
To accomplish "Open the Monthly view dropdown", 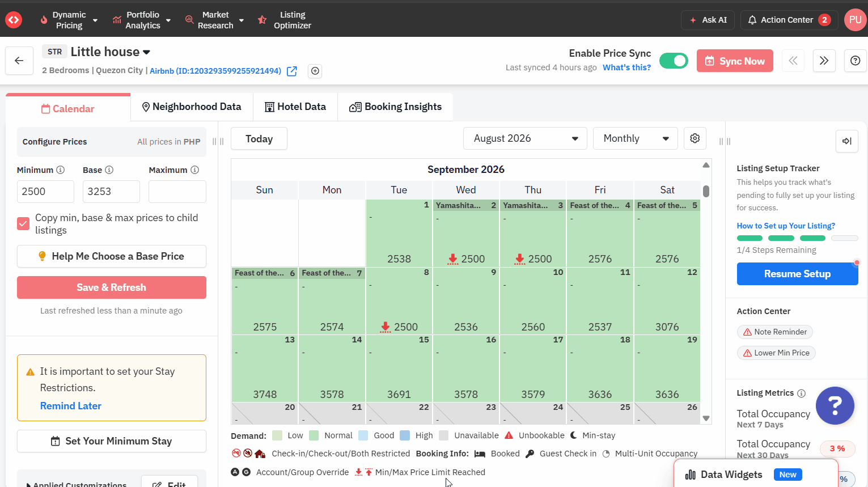I will pyautogui.click(x=636, y=138).
